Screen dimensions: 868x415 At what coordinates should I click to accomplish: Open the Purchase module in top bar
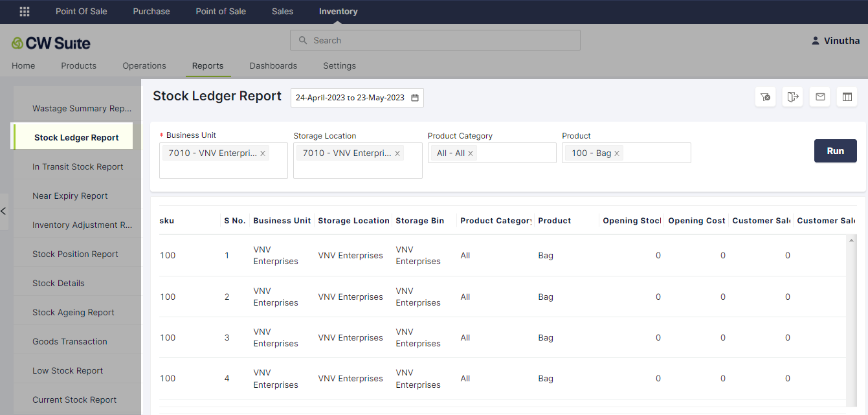(x=151, y=12)
